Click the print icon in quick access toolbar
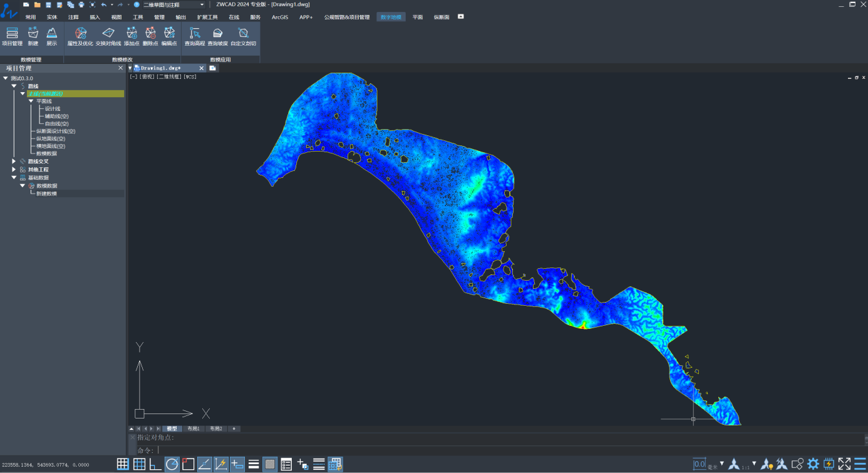The height and width of the screenshot is (473, 868). [x=81, y=4]
